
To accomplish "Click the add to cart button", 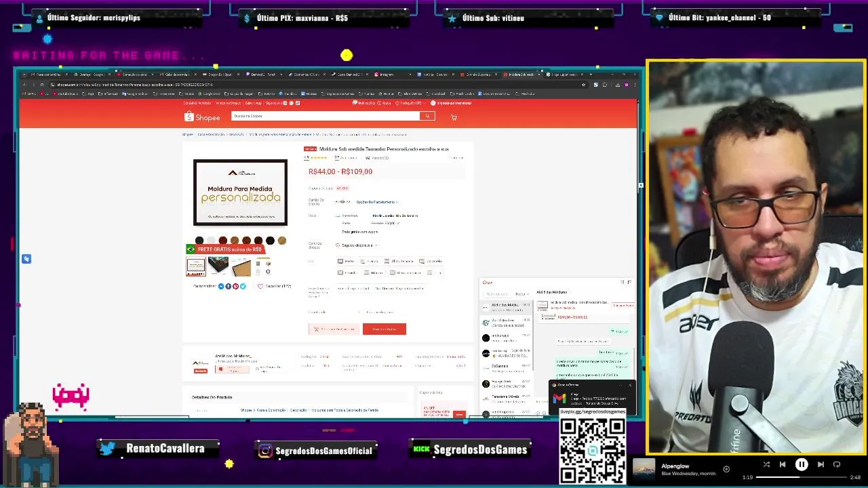I will (x=334, y=329).
